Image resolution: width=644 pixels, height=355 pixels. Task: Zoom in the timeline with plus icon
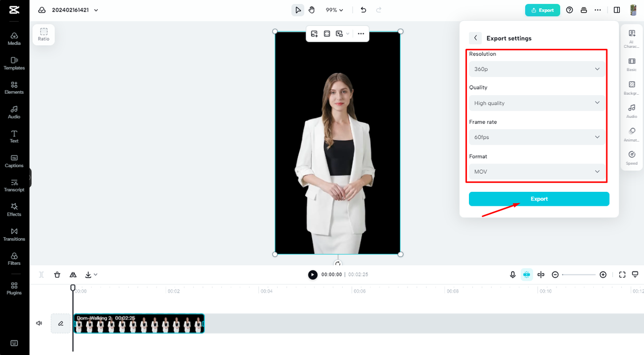click(603, 274)
